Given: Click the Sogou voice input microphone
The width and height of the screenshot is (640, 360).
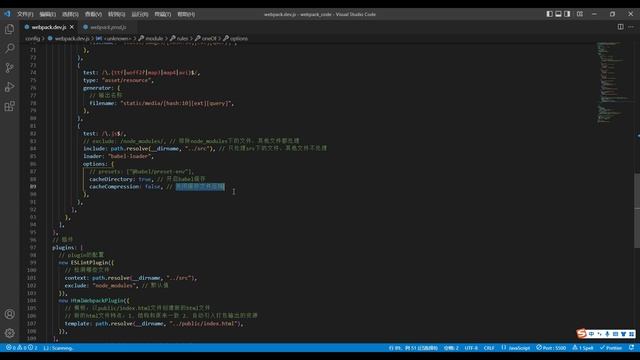Looking at the screenshot, I should [x=607, y=334].
